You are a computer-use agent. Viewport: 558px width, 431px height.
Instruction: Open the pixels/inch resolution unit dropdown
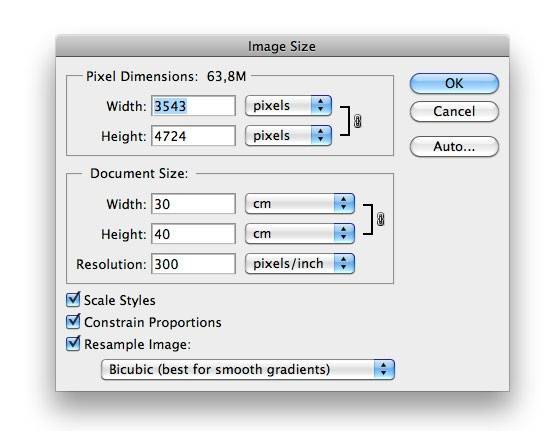300,263
